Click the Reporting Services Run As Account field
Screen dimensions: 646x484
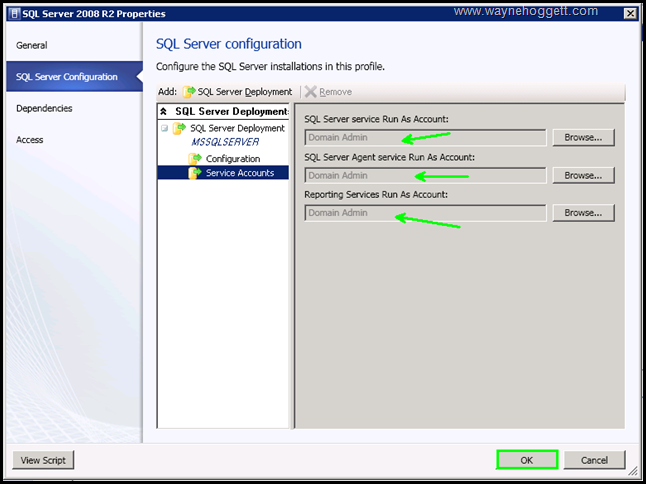click(x=426, y=213)
